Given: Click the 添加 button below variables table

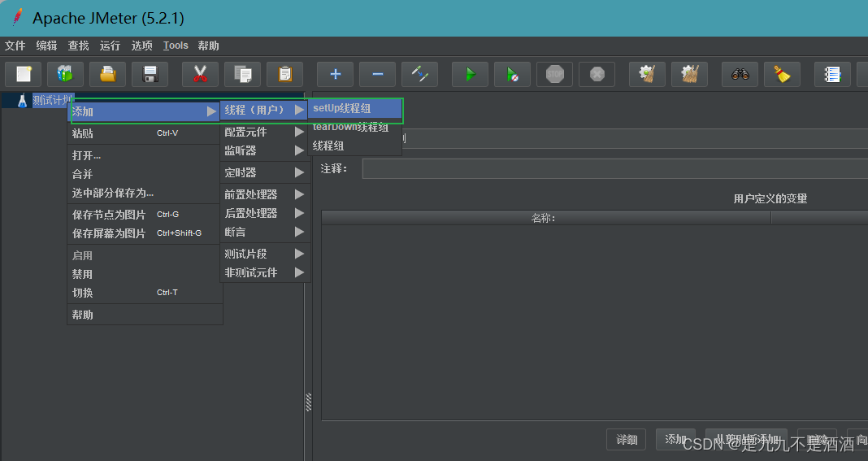Looking at the screenshot, I should coord(675,439).
